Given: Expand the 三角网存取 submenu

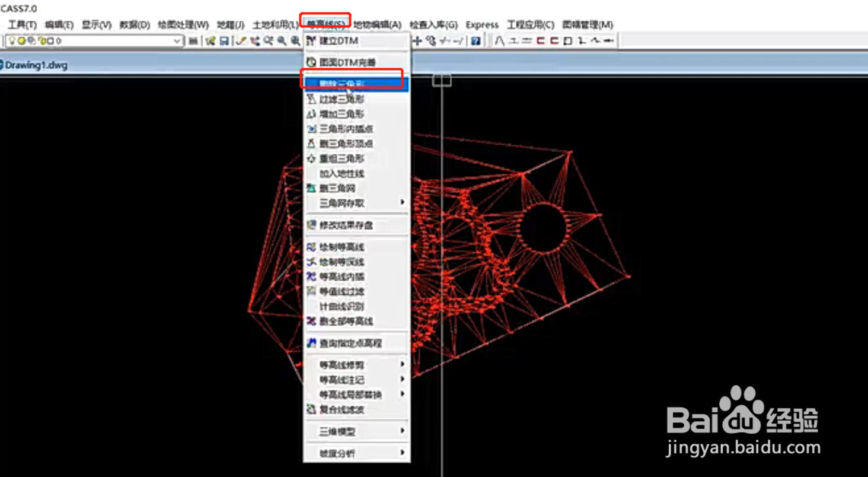Looking at the screenshot, I should (341, 202).
